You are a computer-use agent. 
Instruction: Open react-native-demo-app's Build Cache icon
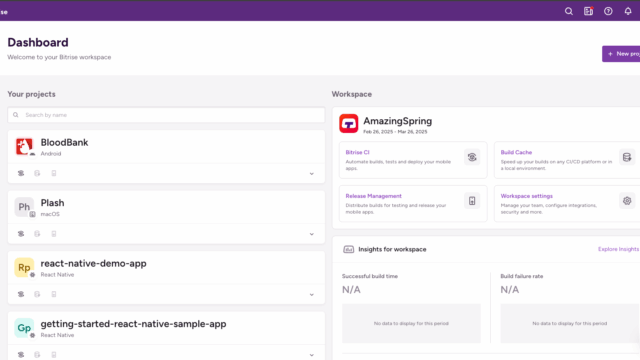(37, 294)
